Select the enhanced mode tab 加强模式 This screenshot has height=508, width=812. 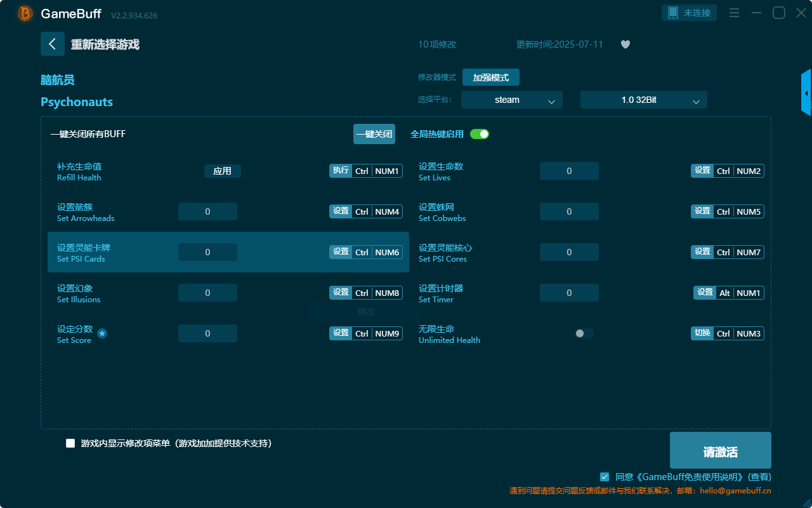coord(490,77)
